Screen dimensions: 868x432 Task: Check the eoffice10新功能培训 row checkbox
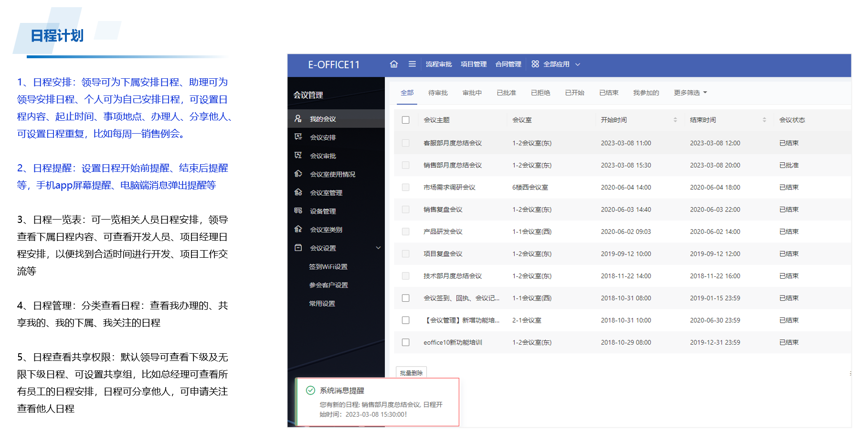(406, 342)
